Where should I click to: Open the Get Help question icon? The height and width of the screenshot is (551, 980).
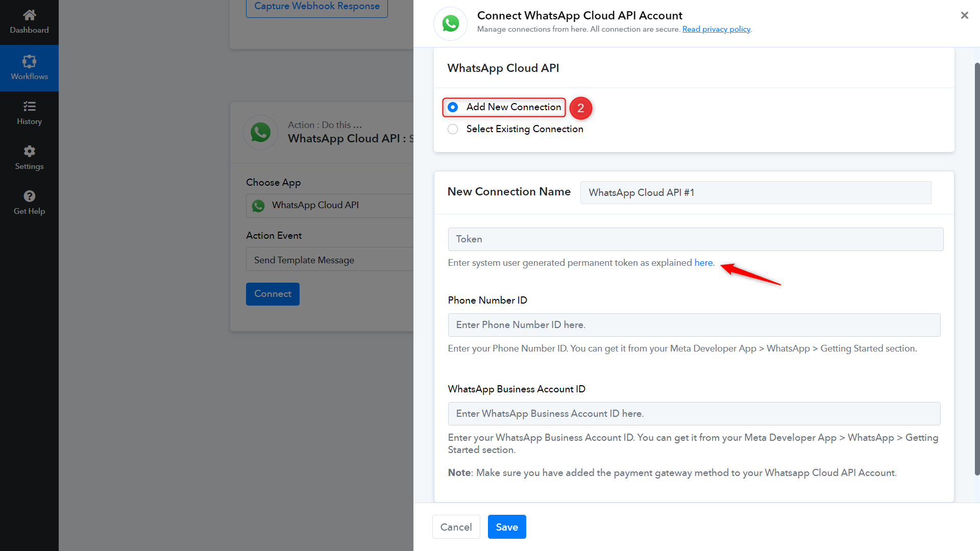click(29, 196)
